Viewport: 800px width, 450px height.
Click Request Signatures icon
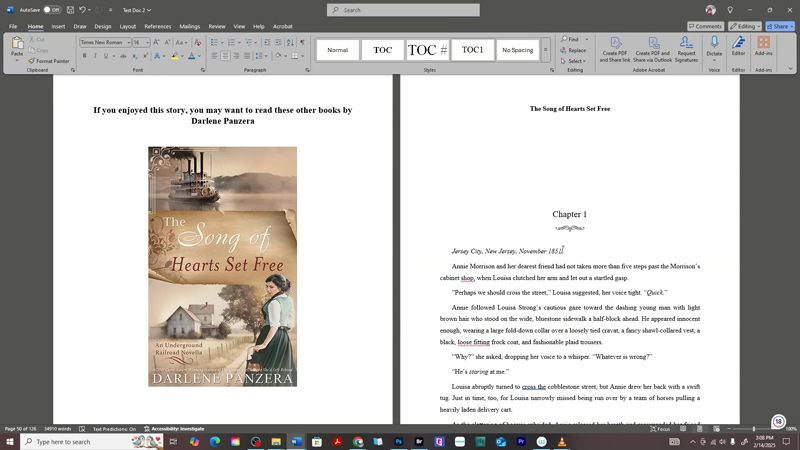(686, 49)
